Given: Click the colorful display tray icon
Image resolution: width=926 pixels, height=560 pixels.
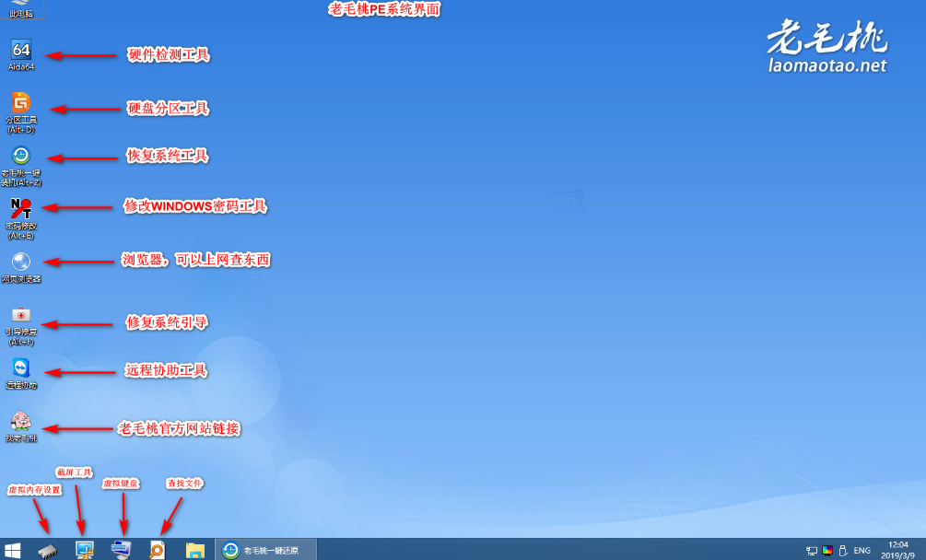Looking at the screenshot, I should pyautogui.click(x=827, y=550).
